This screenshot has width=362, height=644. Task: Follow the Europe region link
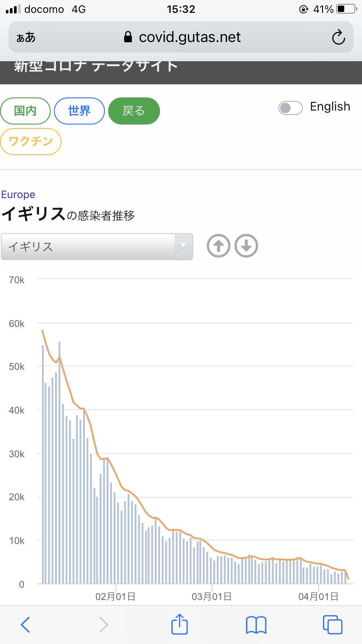click(x=18, y=195)
